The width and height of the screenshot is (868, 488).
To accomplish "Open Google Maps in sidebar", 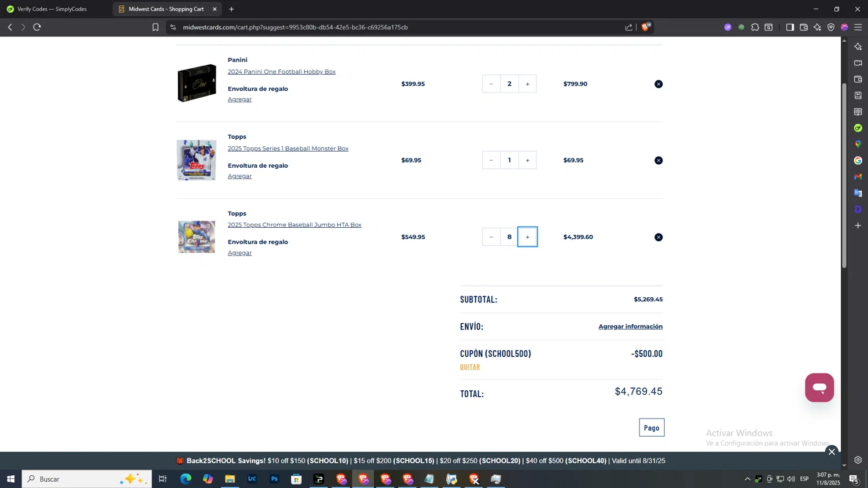I will pyautogui.click(x=858, y=144).
